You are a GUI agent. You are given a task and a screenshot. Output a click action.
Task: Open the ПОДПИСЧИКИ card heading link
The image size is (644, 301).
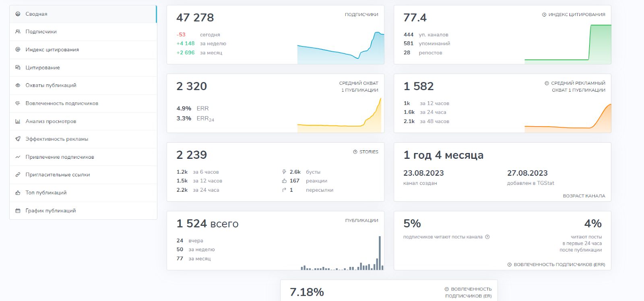[361, 14]
